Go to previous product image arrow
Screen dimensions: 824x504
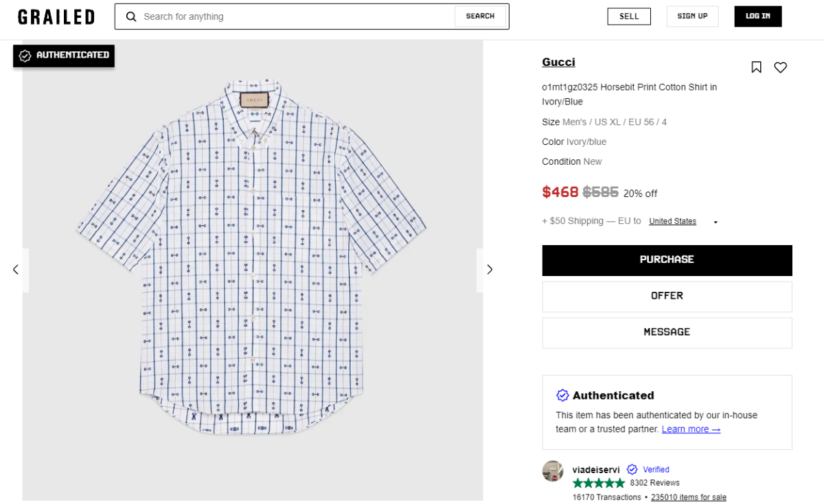point(16,270)
